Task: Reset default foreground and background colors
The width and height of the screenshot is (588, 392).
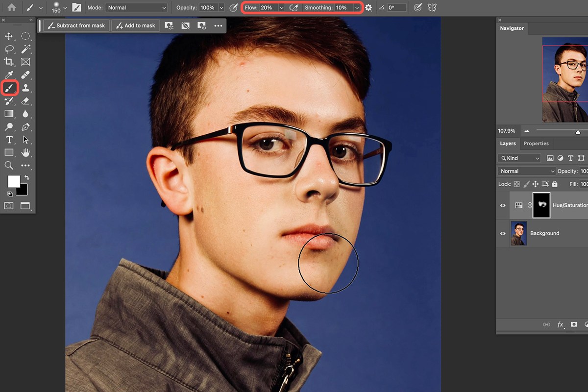Action: coord(10,194)
